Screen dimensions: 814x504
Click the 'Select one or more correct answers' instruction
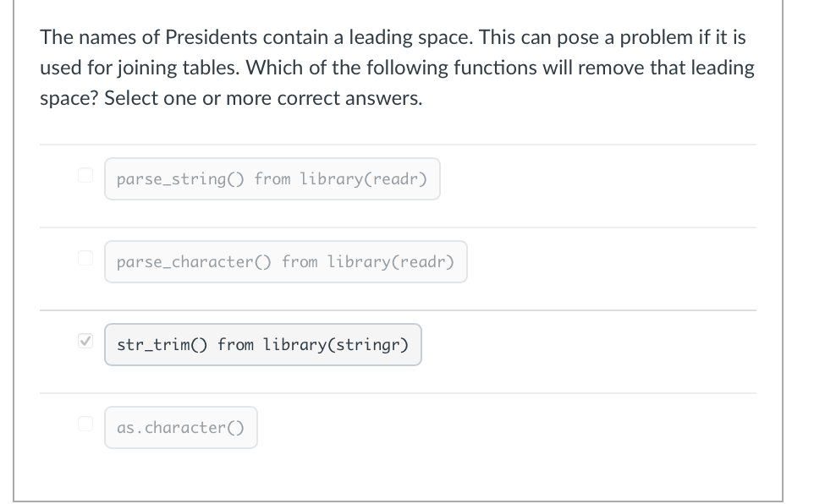(x=262, y=98)
